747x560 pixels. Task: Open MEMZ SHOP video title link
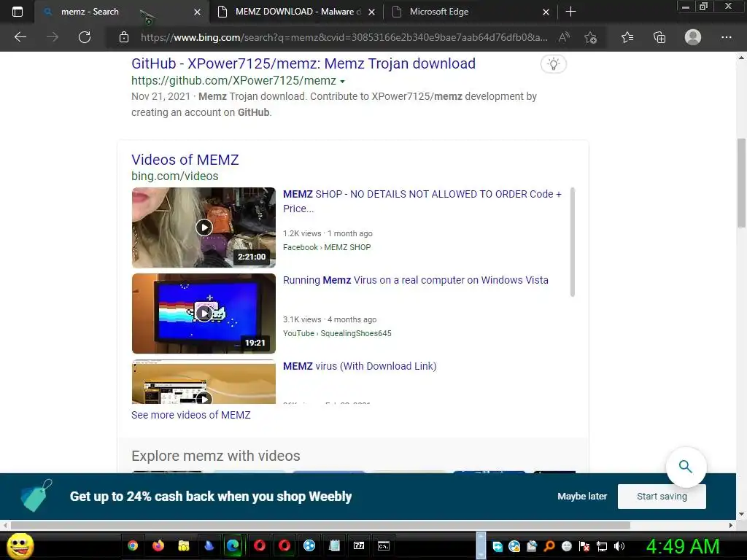pyautogui.click(x=422, y=201)
